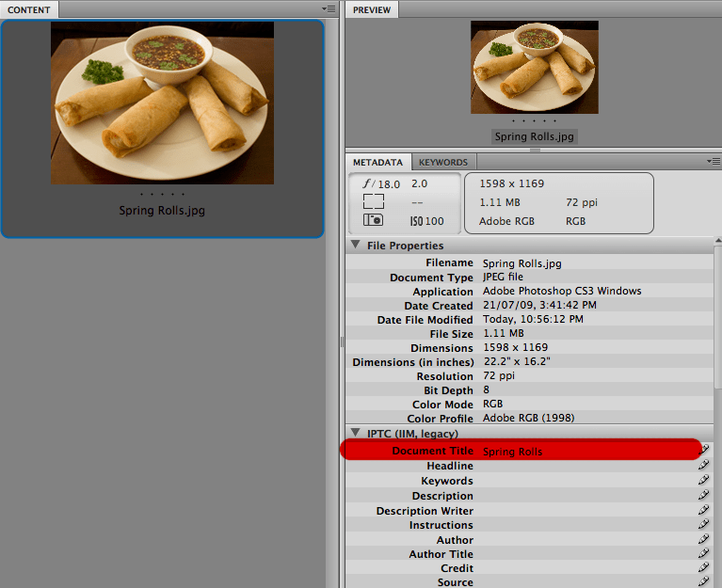Collapse the IPTC (IIM, legacy) section
This screenshot has height=588, width=722.
pyautogui.click(x=355, y=433)
